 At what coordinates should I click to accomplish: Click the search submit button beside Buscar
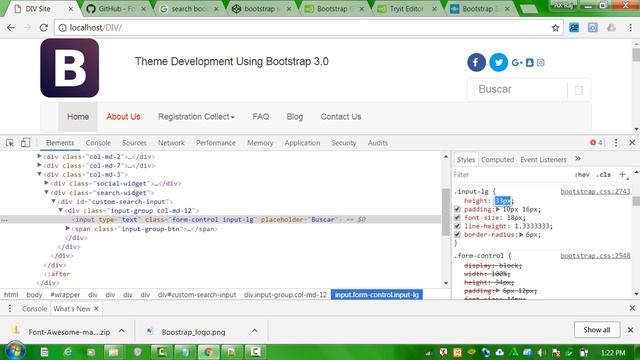click(x=578, y=90)
